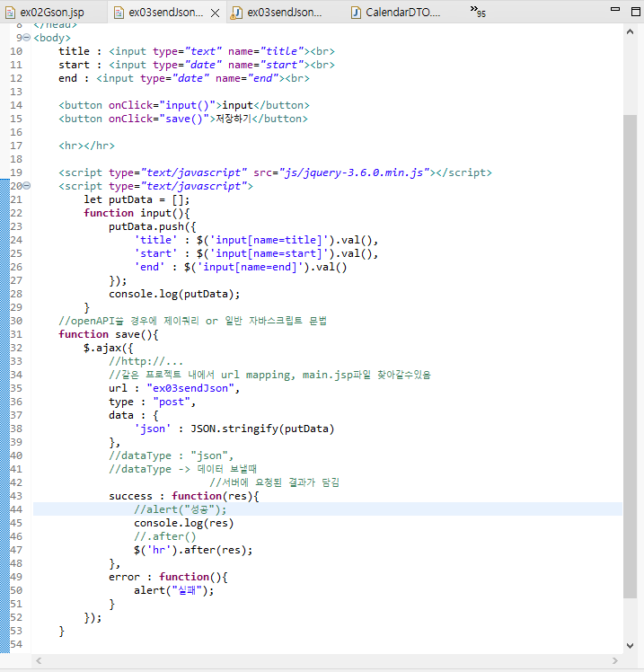The width and height of the screenshot is (644, 672).
Task: Click 'success : function(res){' line
Action: point(184,496)
